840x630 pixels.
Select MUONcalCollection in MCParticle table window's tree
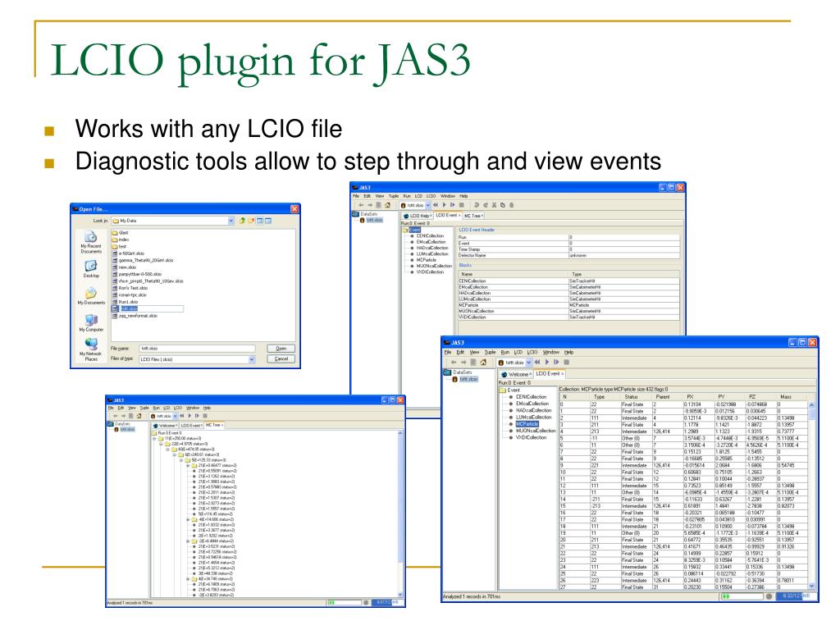536,431
